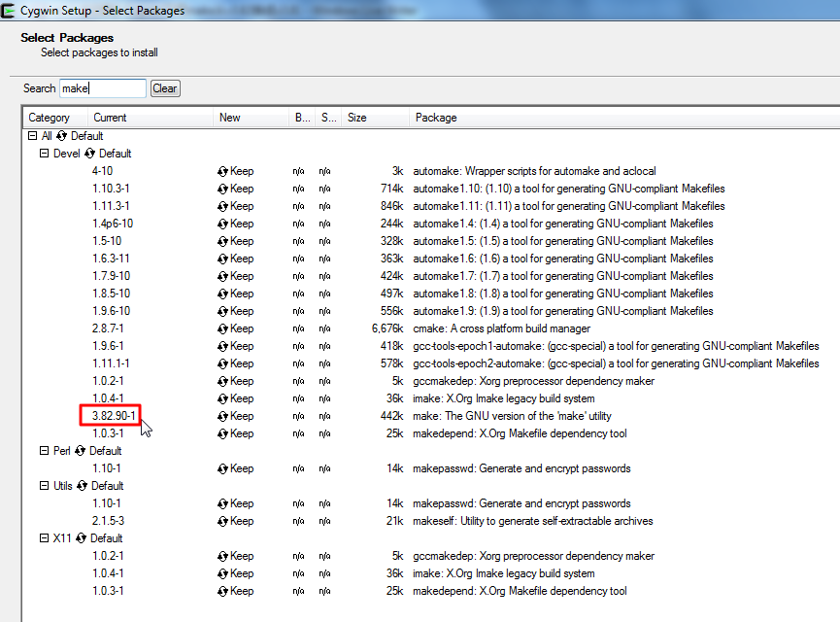Click the Current column header

[150, 118]
